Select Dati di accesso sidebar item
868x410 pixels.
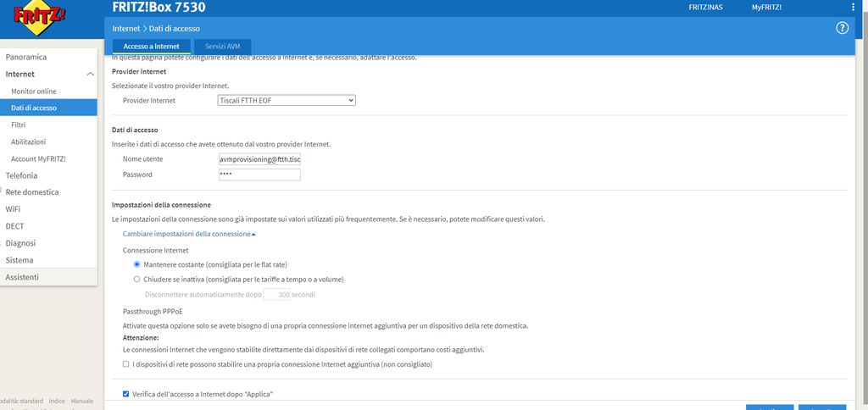[48, 108]
